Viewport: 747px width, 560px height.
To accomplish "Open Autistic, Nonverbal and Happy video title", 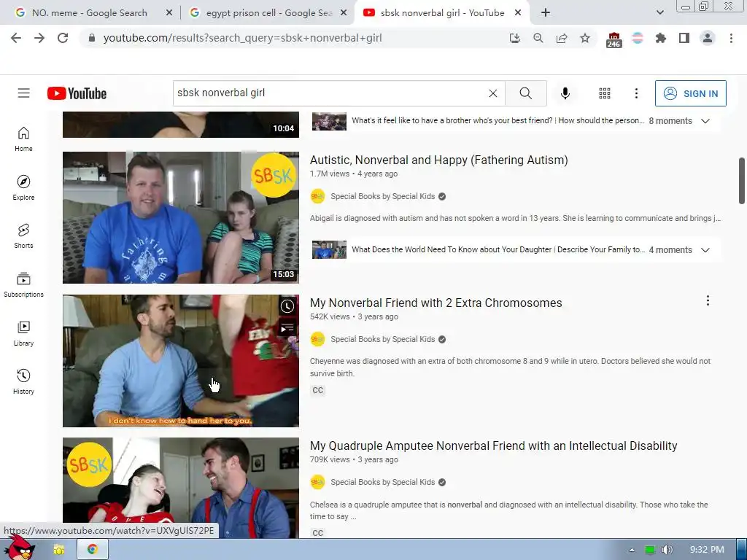I will [x=438, y=160].
